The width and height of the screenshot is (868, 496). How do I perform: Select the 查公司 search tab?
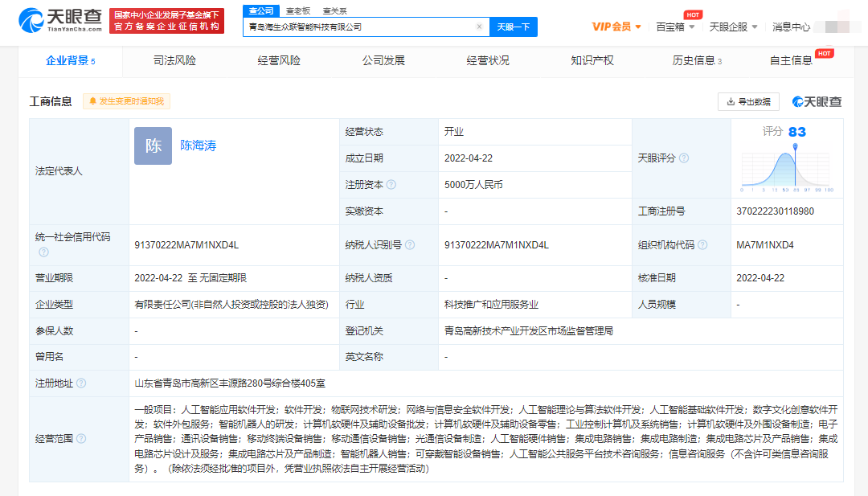(260, 10)
